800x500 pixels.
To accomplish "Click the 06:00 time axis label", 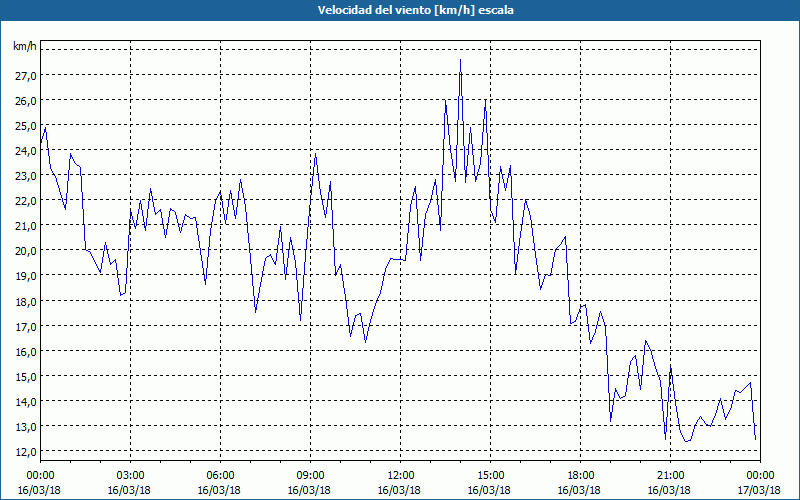I will click(220, 476).
